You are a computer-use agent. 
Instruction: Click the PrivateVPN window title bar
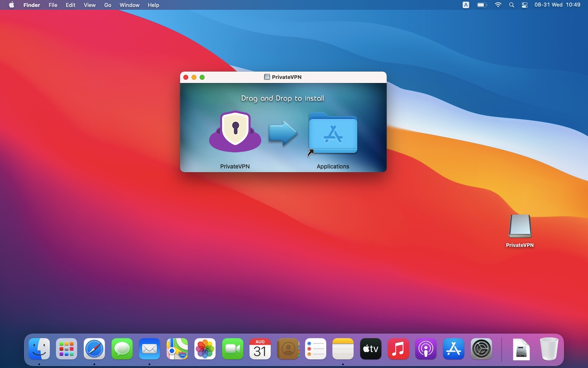327,77
